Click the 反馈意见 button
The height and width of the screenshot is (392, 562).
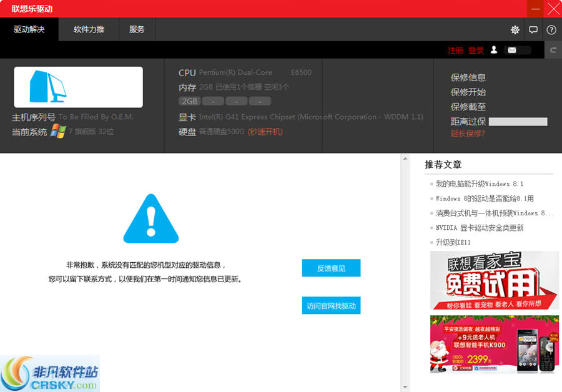[x=331, y=268]
